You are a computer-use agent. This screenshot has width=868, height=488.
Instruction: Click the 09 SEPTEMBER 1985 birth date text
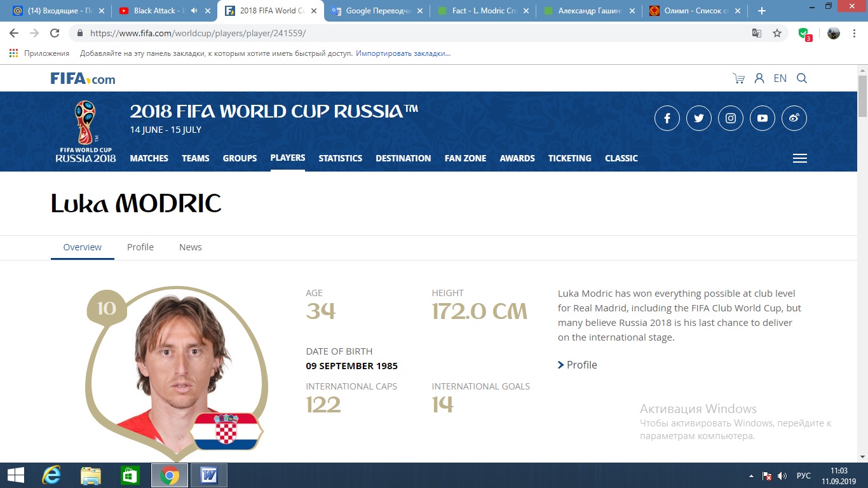coord(352,366)
